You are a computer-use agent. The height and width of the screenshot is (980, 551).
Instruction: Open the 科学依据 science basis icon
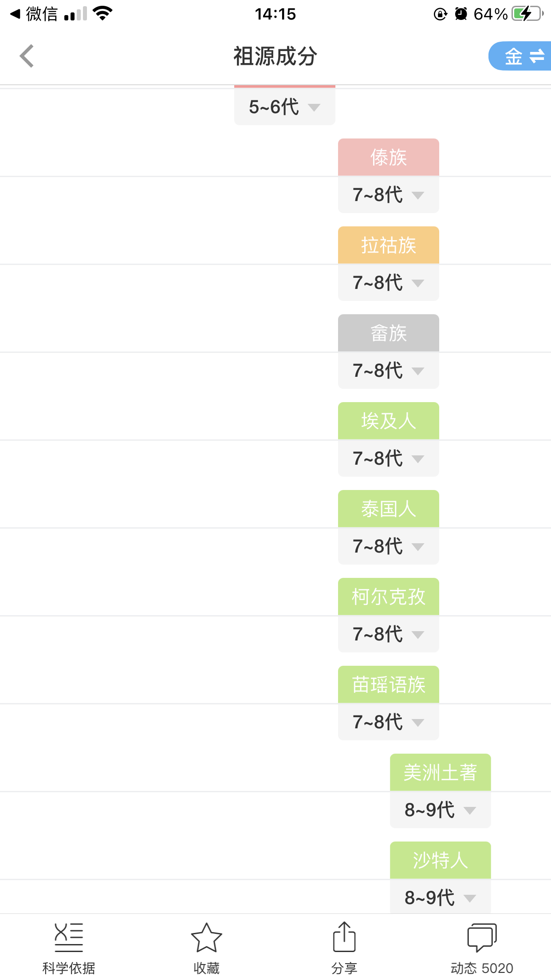[x=69, y=937]
